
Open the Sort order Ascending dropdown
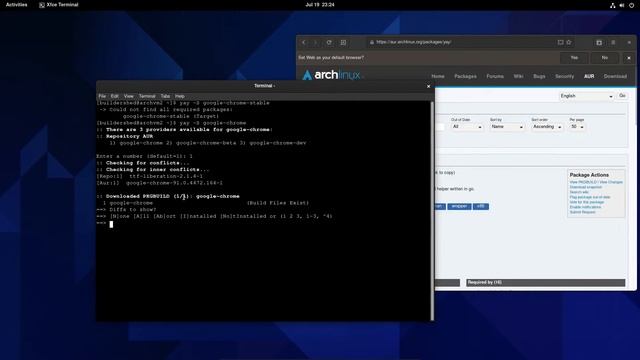[547, 127]
